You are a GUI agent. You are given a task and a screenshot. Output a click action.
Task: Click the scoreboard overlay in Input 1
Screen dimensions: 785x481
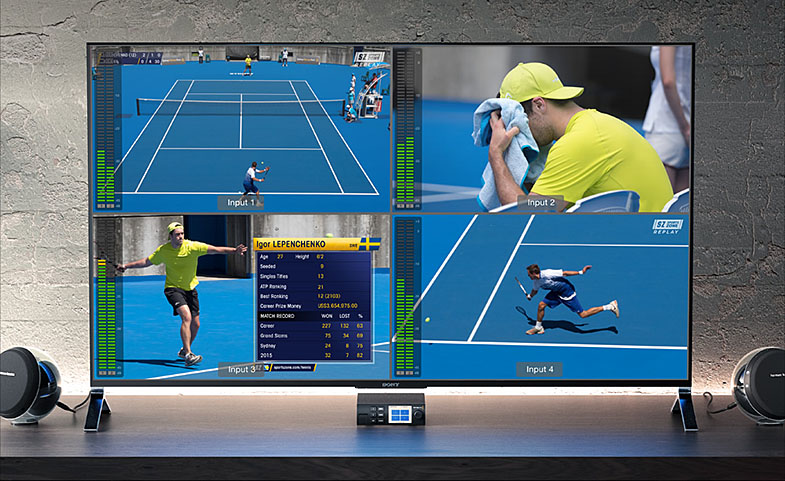pos(128,58)
